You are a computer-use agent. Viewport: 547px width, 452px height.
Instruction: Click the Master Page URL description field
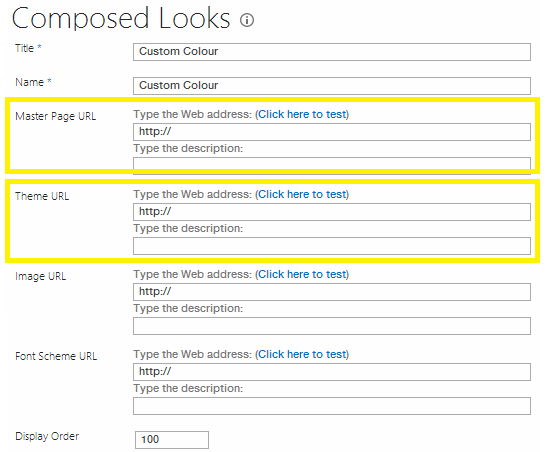[x=332, y=166]
